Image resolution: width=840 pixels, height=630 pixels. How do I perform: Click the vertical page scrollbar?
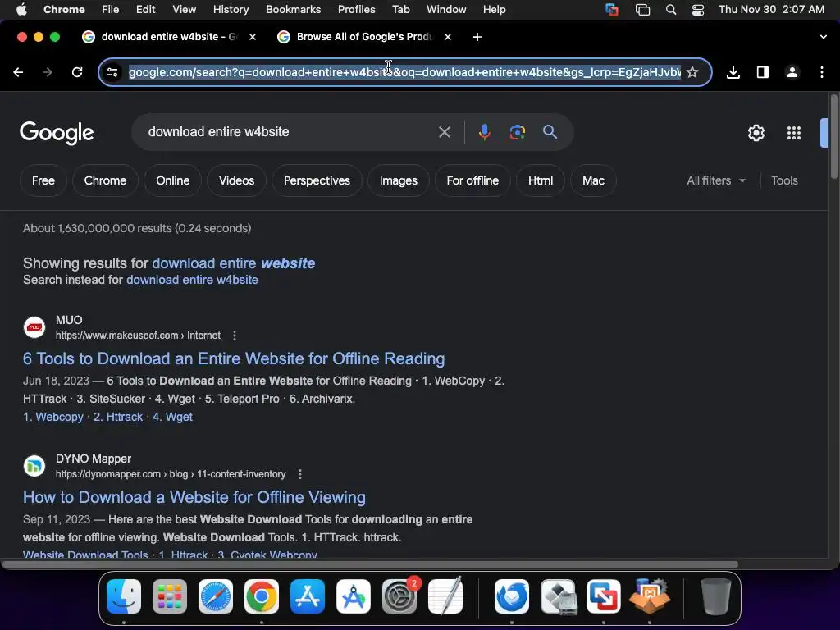834,137
